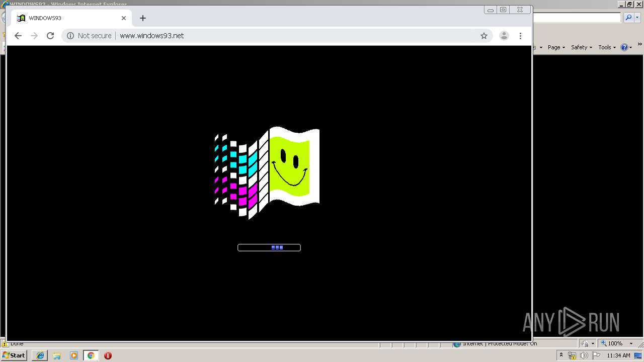Go back with Chrome's back arrow
The image size is (644, 362).
[18, 36]
